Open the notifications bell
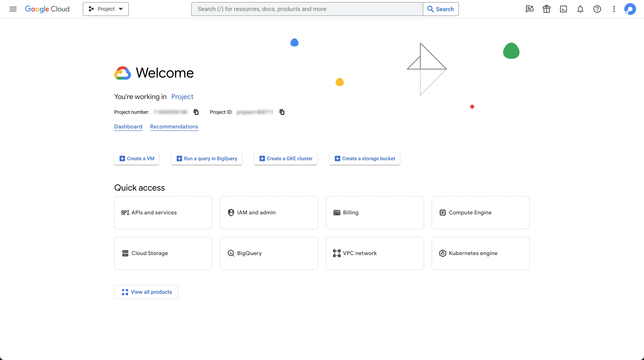The height and width of the screenshot is (360, 644). (x=580, y=9)
